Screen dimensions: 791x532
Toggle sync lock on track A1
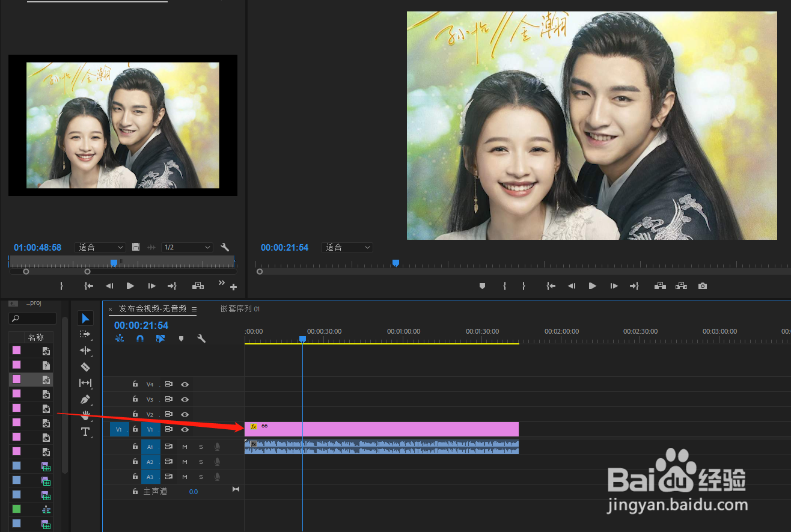tap(169, 447)
